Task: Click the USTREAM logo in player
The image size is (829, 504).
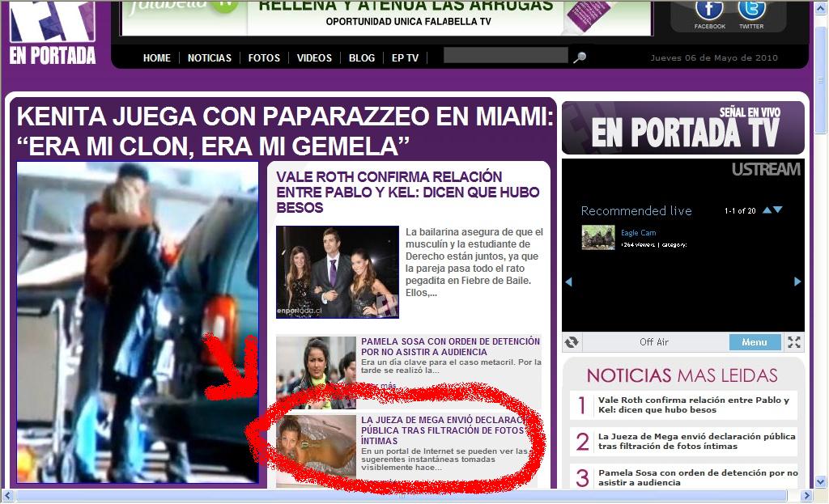Action: [x=766, y=169]
